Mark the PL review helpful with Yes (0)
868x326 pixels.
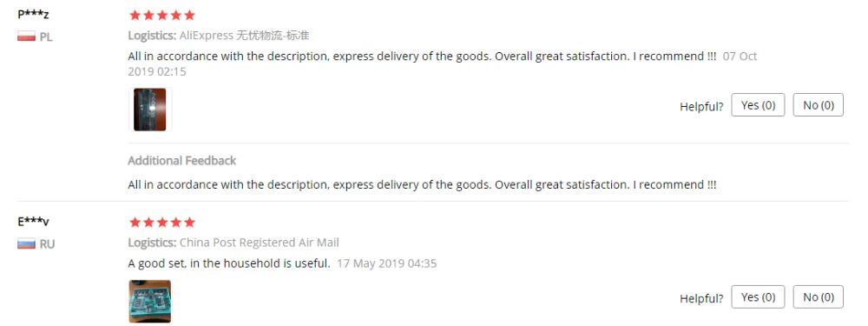coord(758,105)
